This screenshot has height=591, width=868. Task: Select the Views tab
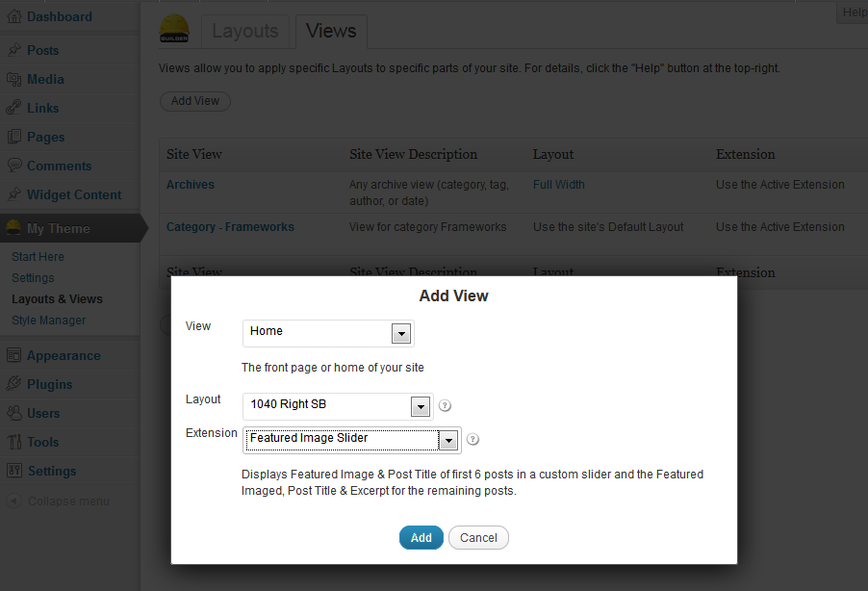point(331,31)
